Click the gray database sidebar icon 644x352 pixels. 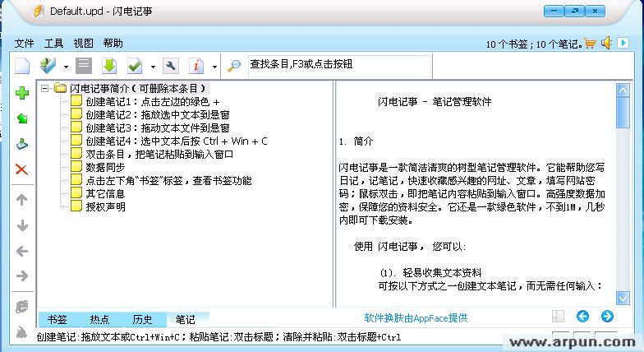click(21, 307)
